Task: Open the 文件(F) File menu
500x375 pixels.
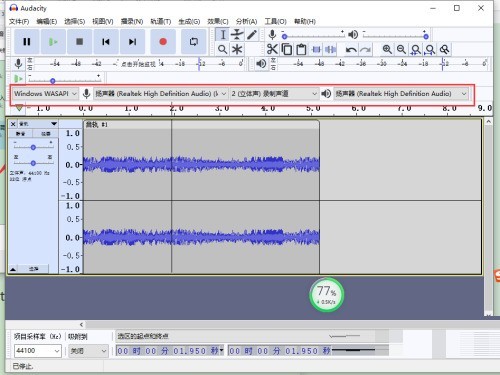Action: tap(19, 22)
